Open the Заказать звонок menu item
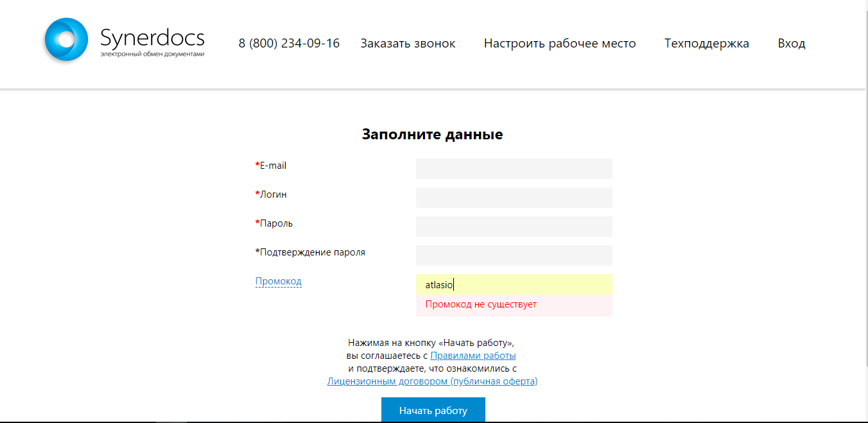The width and height of the screenshot is (868, 423). [x=408, y=44]
